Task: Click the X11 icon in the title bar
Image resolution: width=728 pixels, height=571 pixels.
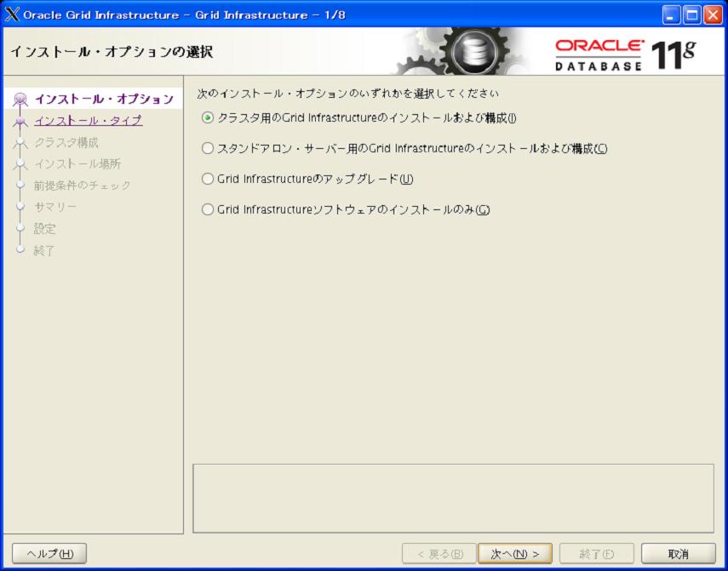Action: 12,14
